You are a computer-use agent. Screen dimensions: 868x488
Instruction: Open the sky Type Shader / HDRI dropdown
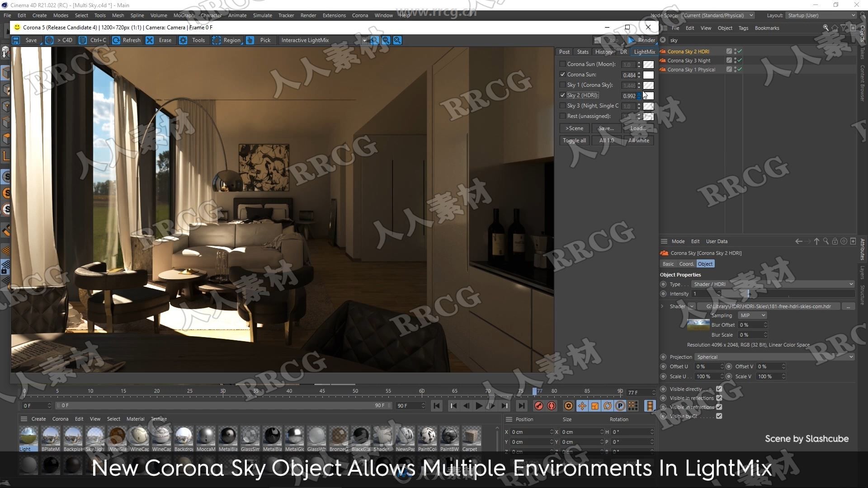click(x=773, y=284)
